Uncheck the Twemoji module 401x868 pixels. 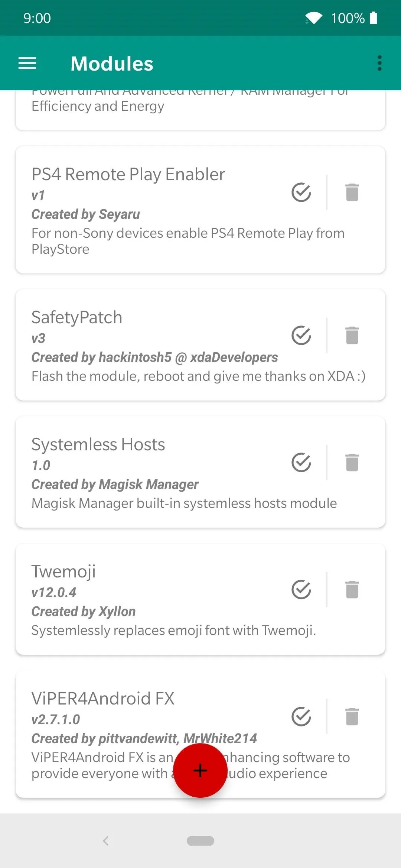(301, 589)
